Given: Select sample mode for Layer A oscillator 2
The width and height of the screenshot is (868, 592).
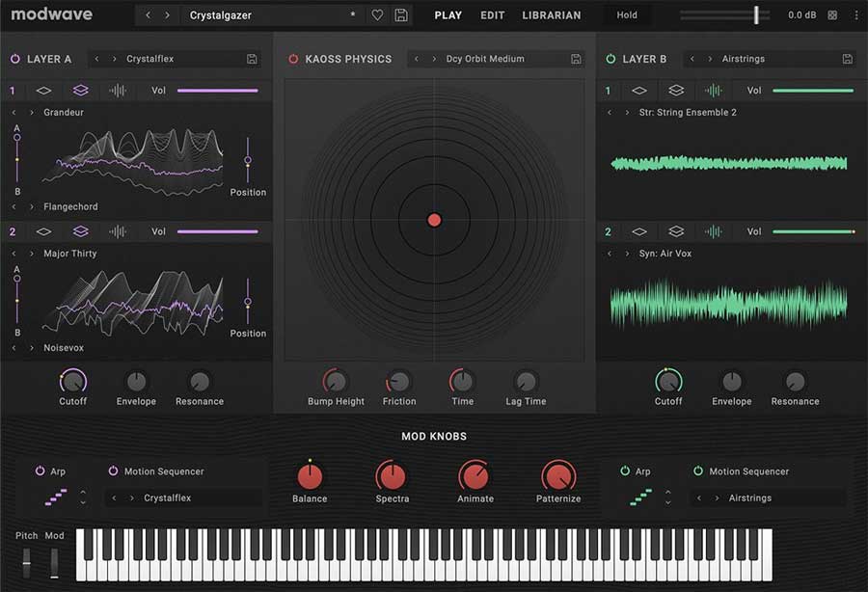Looking at the screenshot, I should point(118,231).
